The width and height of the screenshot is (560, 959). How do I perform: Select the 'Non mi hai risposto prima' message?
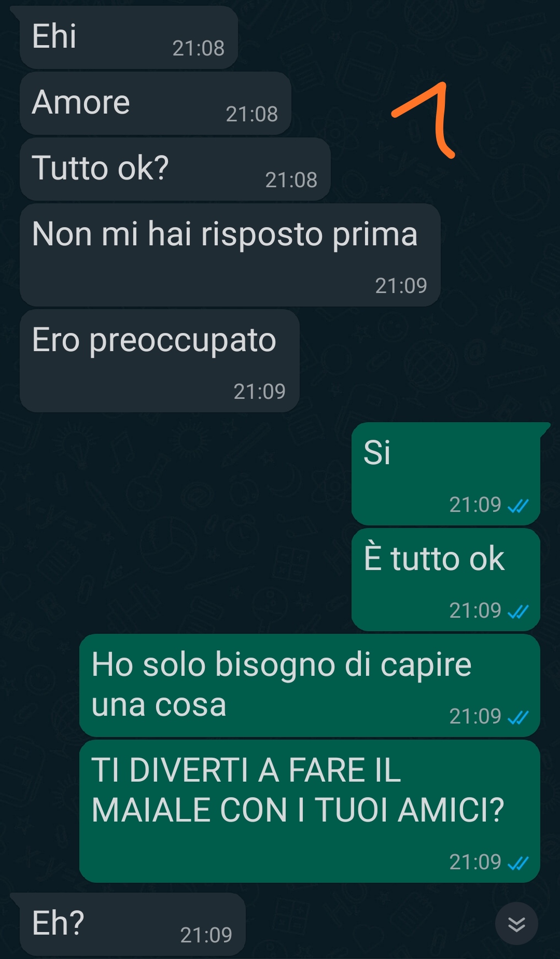(230, 255)
